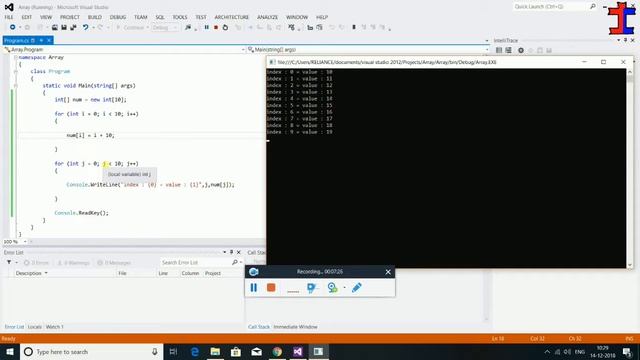Collapse the Main method code block

pyautogui.click(x=16, y=86)
